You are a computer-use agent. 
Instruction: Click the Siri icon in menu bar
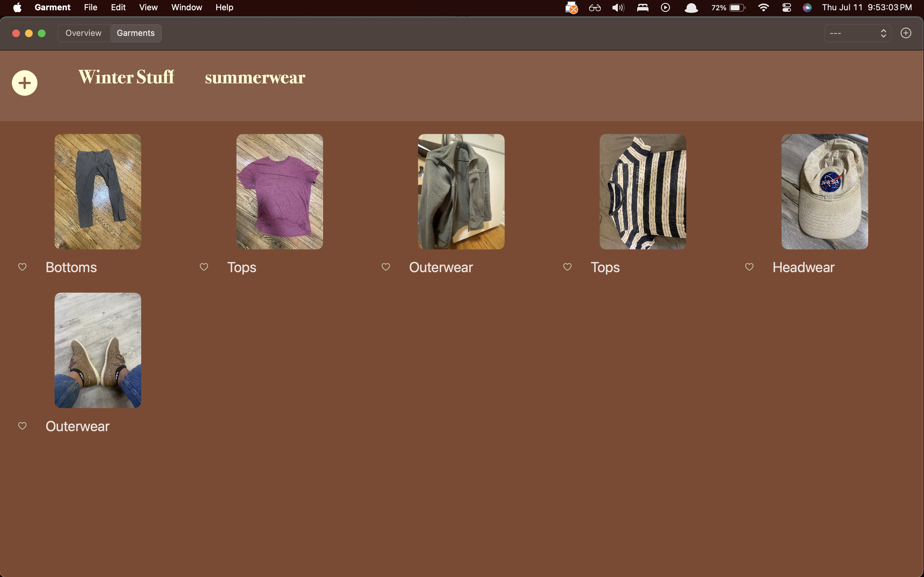807,8
